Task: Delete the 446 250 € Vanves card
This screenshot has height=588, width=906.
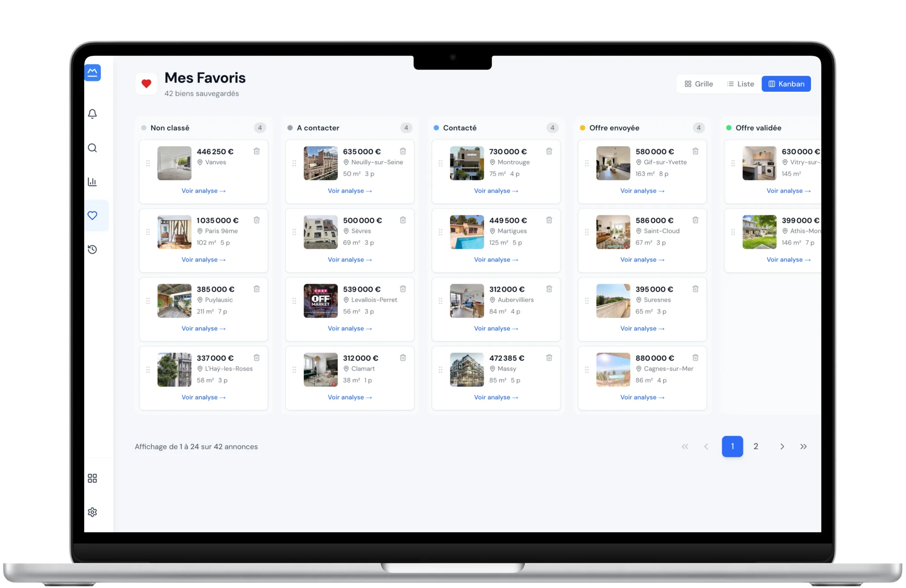Action: pyautogui.click(x=257, y=151)
